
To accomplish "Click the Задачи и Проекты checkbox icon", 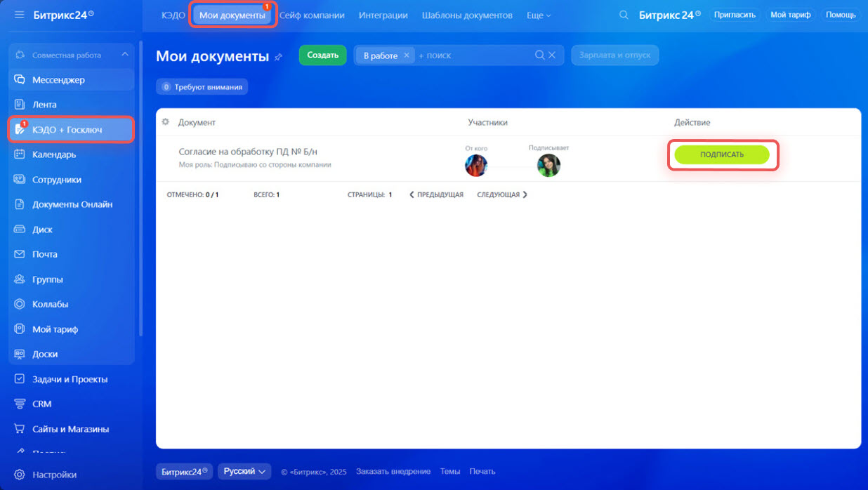I will click(x=20, y=379).
